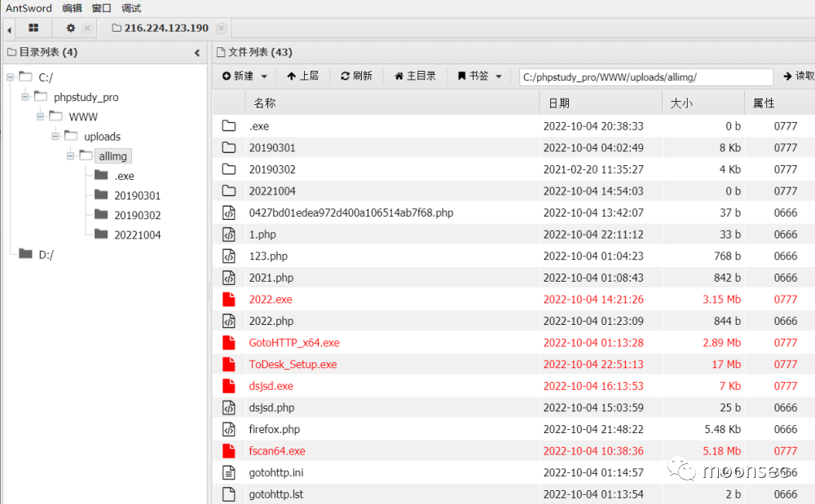Sort by the 大小 column header

point(703,103)
